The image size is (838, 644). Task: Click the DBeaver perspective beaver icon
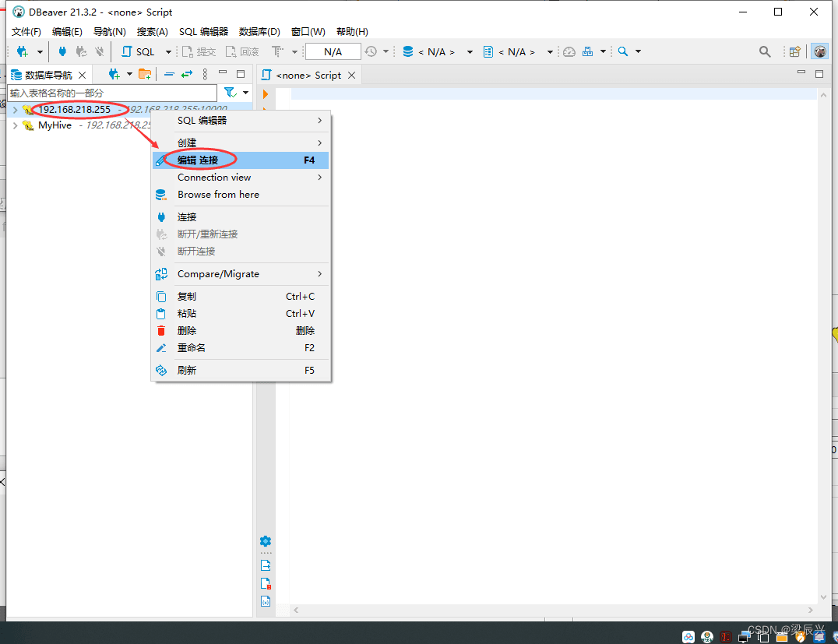tap(820, 52)
